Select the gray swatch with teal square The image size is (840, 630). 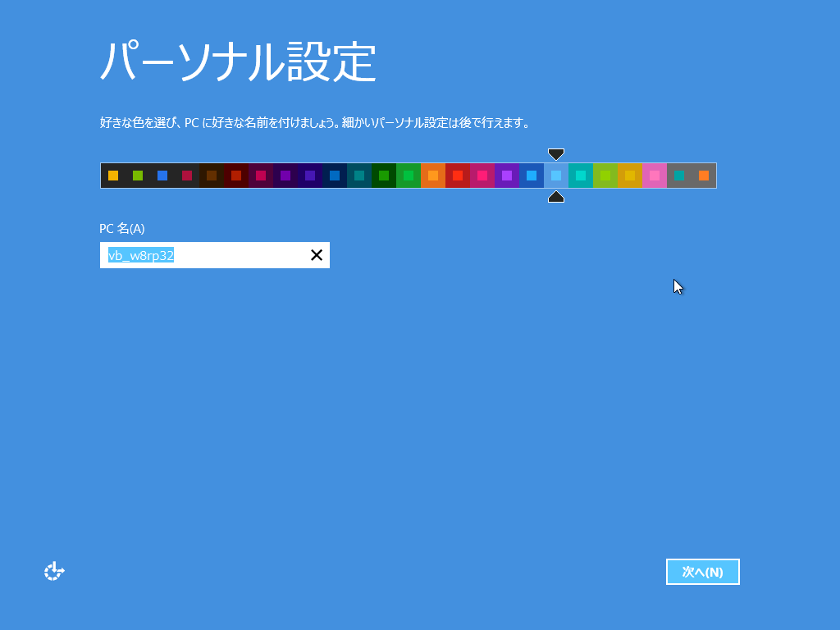[x=679, y=176]
